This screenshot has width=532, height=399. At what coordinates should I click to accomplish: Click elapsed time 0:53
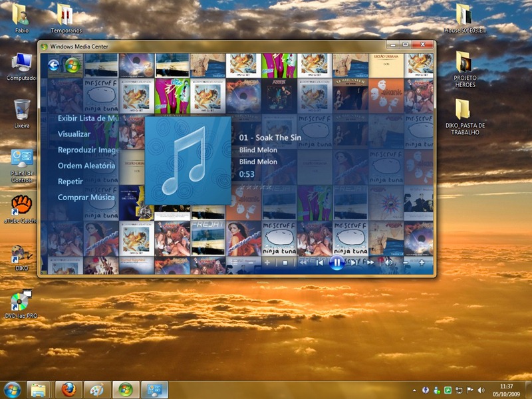(x=247, y=174)
